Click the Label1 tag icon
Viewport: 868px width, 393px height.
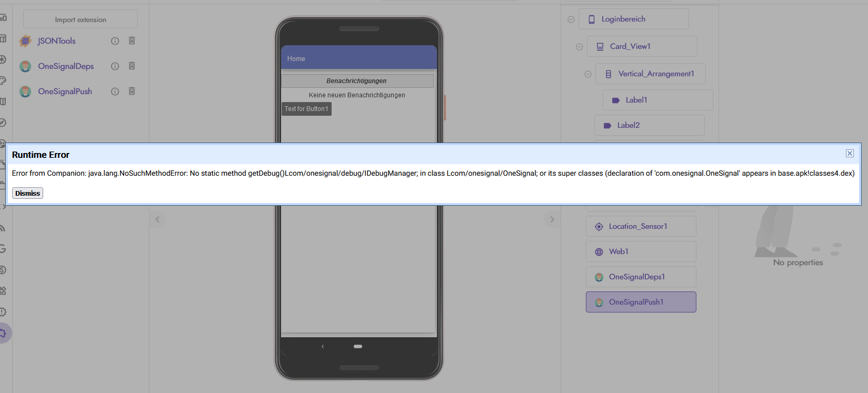point(616,100)
